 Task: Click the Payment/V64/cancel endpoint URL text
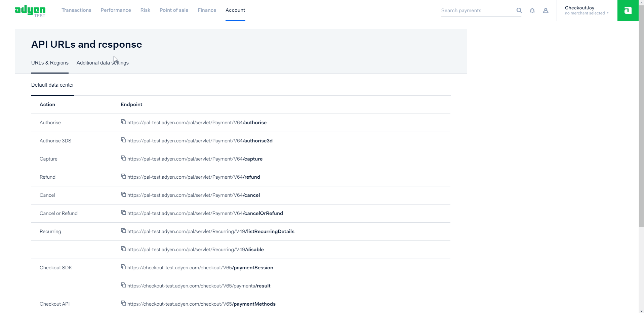pos(194,195)
